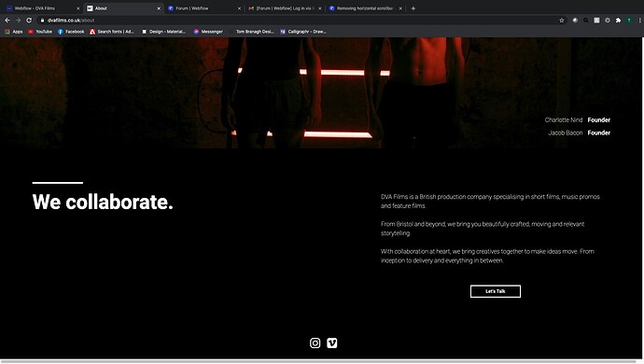The width and height of the screenshot is (644, 364).
Task: Close the Removing horizontal scrollbar tab
Action: (x=400, y=8)
